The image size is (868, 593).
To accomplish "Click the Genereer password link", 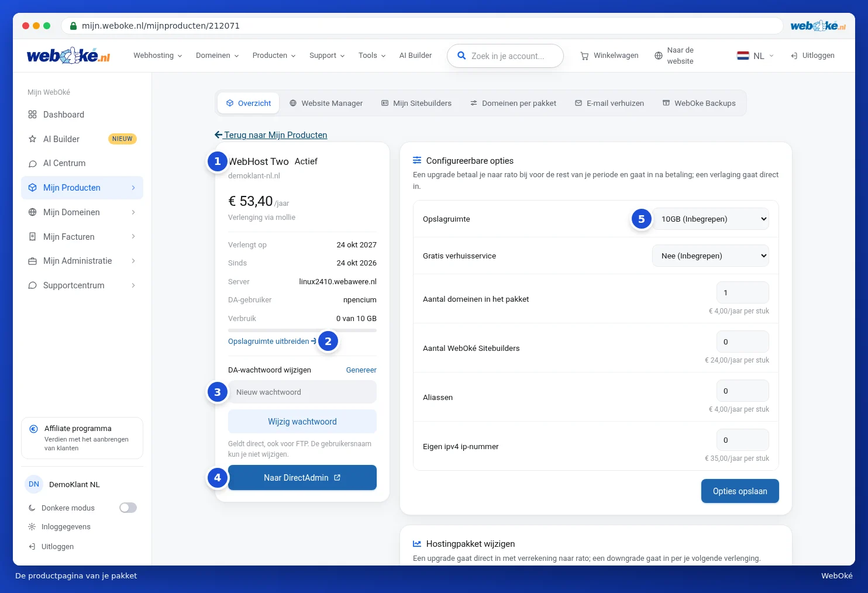I will tap(361, 370).
